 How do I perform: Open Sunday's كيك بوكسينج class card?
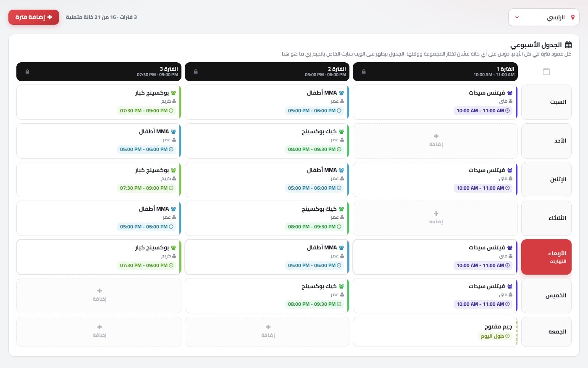[x=267, y=141]
